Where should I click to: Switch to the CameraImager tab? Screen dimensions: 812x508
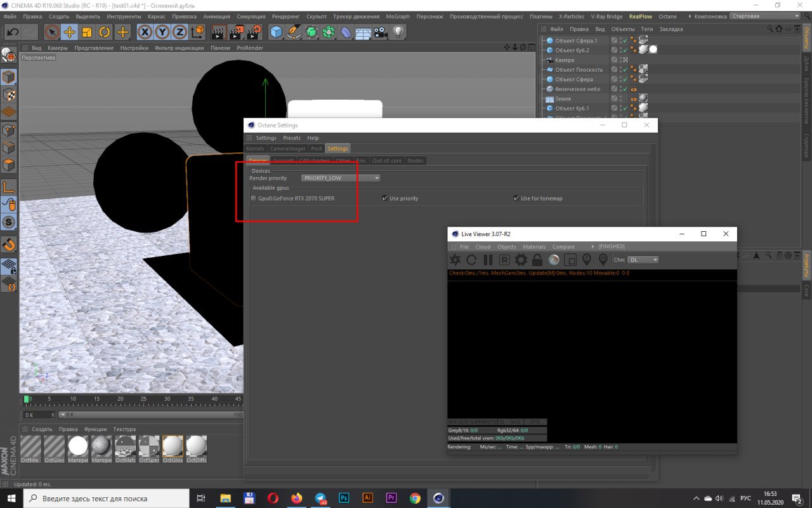pos(287,149)
